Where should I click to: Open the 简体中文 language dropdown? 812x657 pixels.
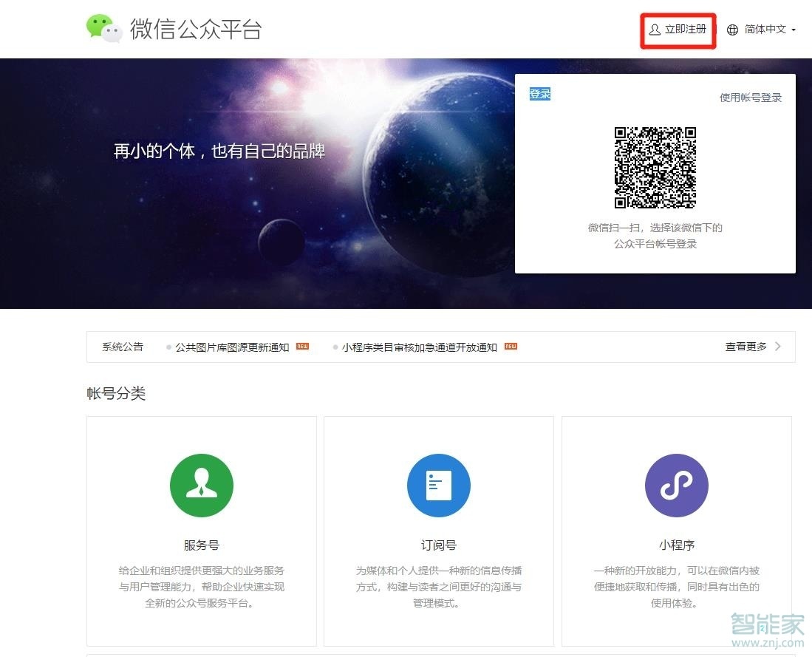[x=766, y=30]
